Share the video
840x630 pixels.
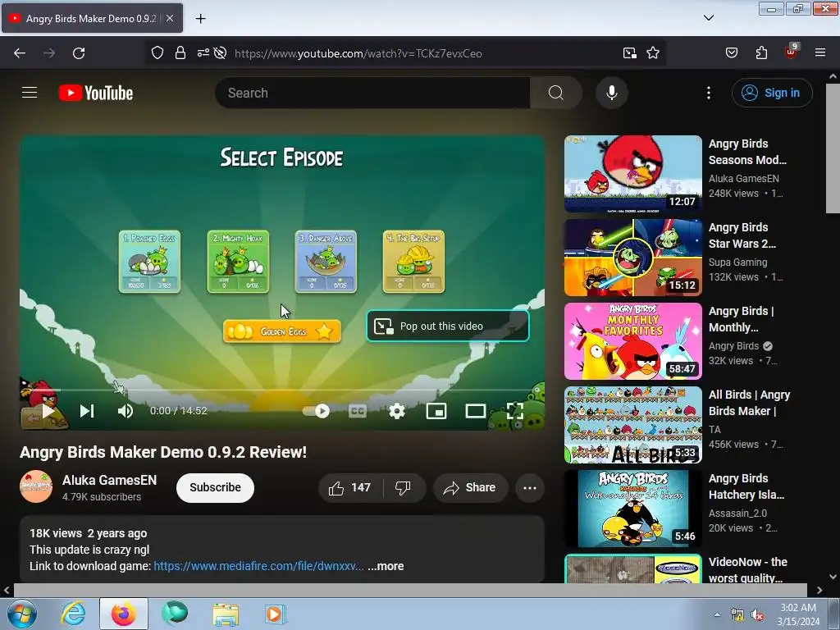point(470,488)
